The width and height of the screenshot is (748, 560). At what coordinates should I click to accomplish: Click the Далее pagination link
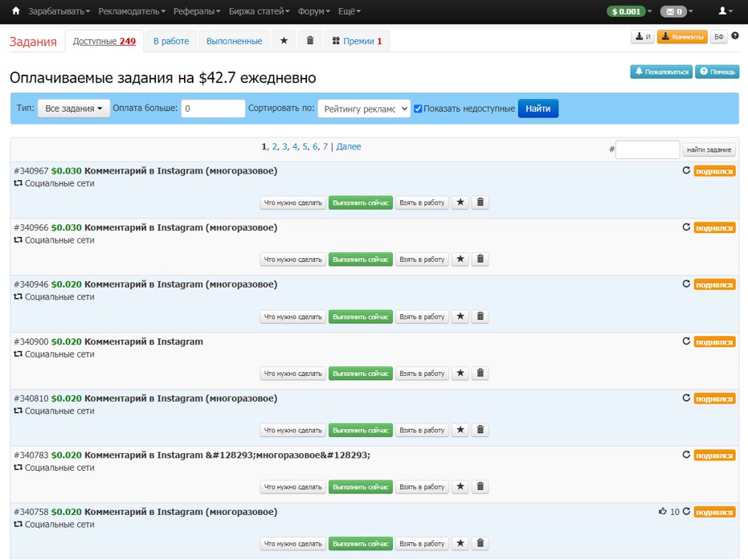pos(349,146)
